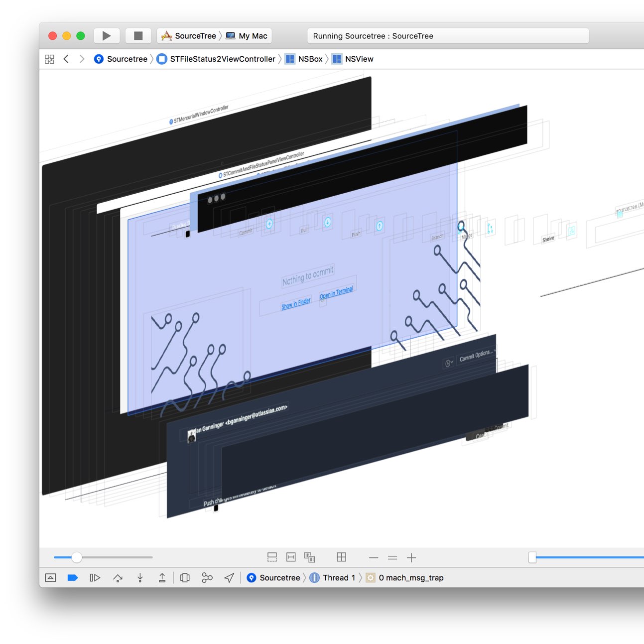Step over the current line
Image resolution: width=644 pixels, height=644 pixels.
[118, 578]
